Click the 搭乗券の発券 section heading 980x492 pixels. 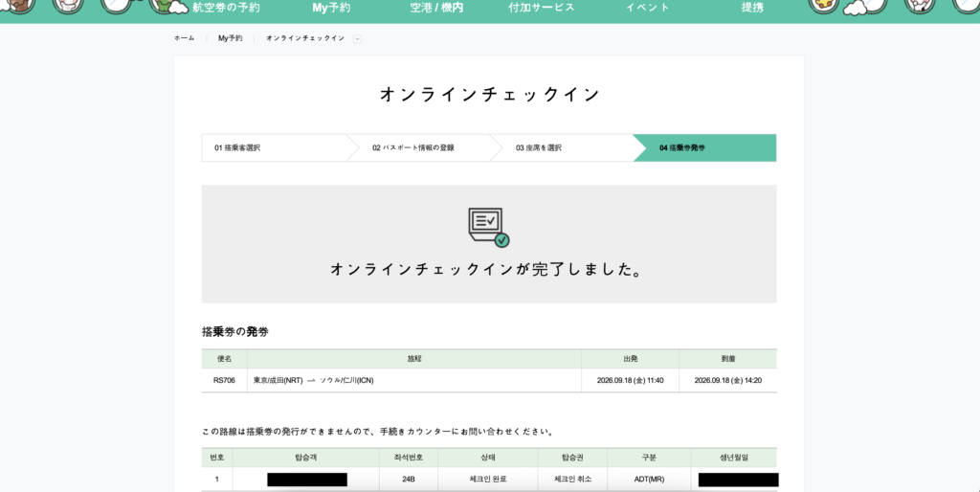point(235,332)
